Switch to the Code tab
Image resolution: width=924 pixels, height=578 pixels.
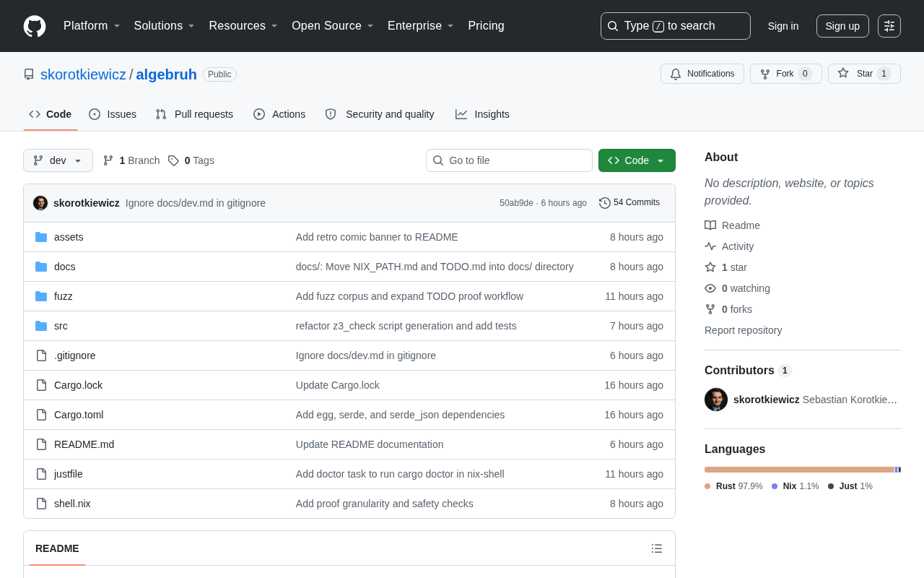click(x=51, y=114)
